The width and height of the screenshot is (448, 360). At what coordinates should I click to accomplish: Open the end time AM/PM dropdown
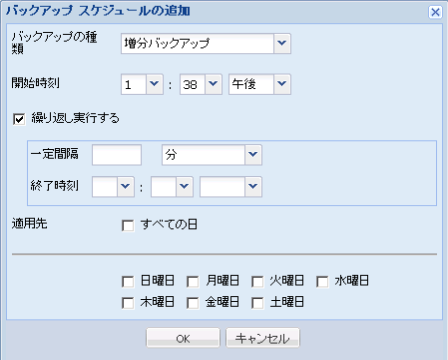pyautogui.click(x=253, y=187)
